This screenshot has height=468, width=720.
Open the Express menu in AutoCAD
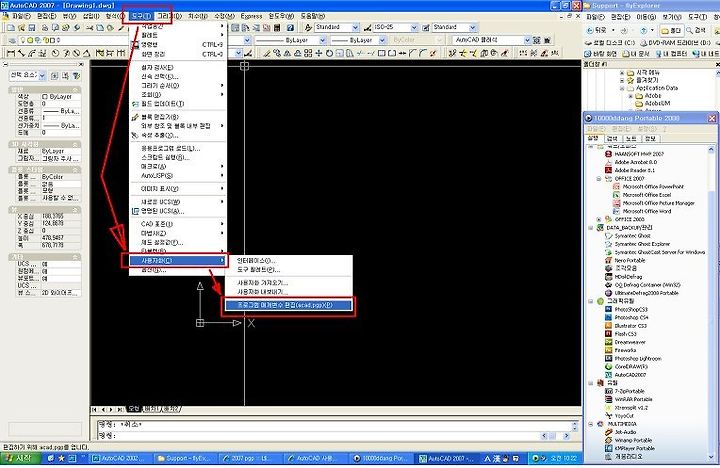tap(252, 16)
